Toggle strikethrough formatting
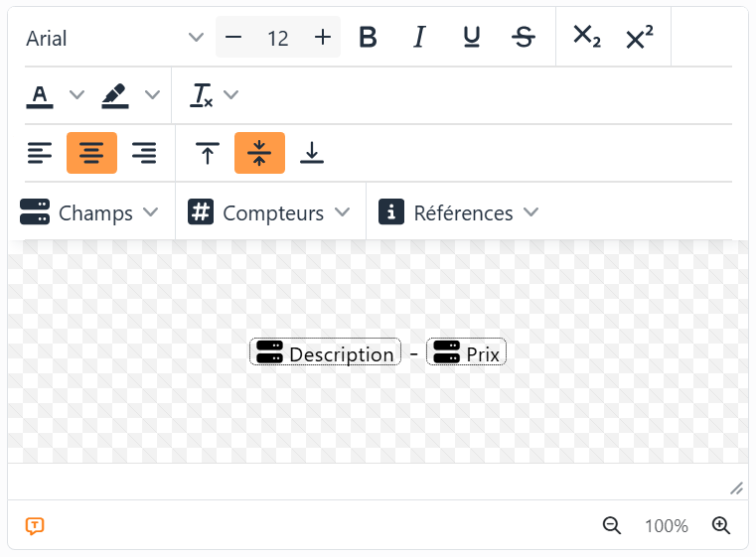 pyautogui.click(x=524, y=37)
